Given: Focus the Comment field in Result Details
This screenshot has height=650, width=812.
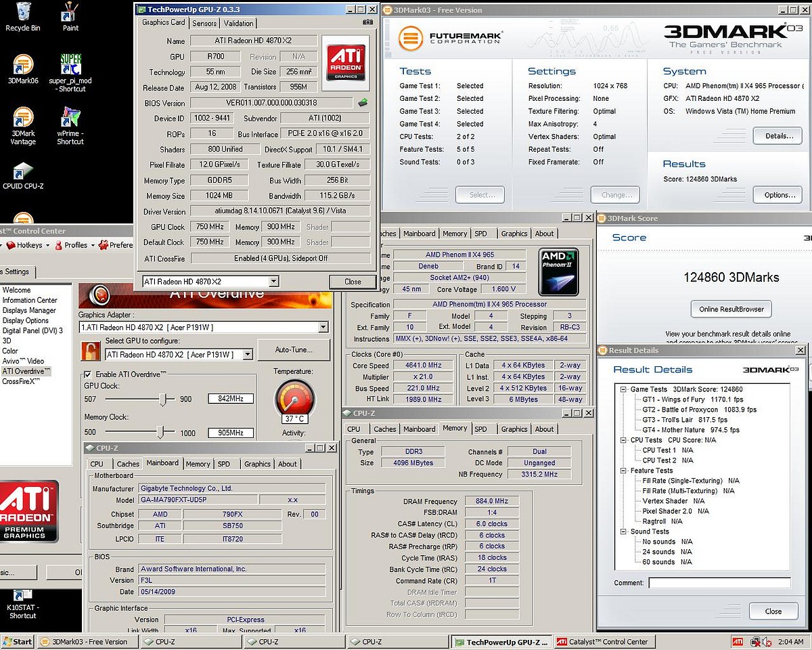Looking at the screenshot, I should click(719, 583).
